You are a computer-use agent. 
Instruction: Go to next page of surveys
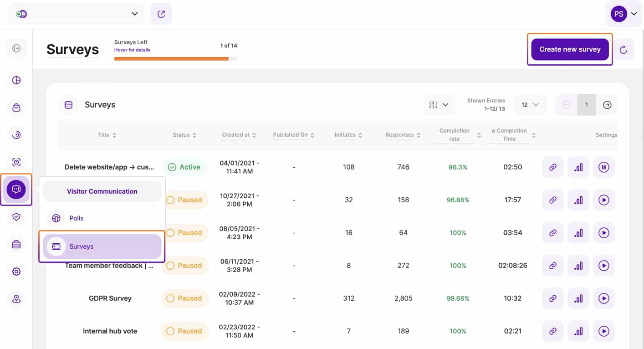click(607, 105)
